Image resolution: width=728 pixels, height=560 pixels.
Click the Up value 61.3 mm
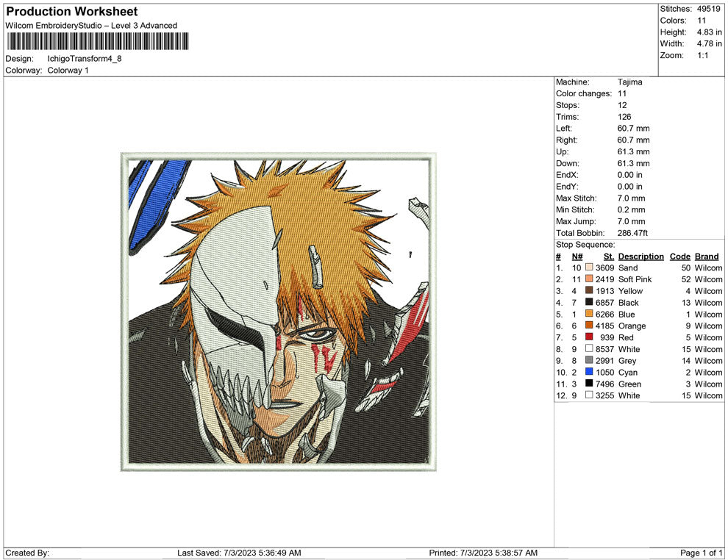(634, 151)
